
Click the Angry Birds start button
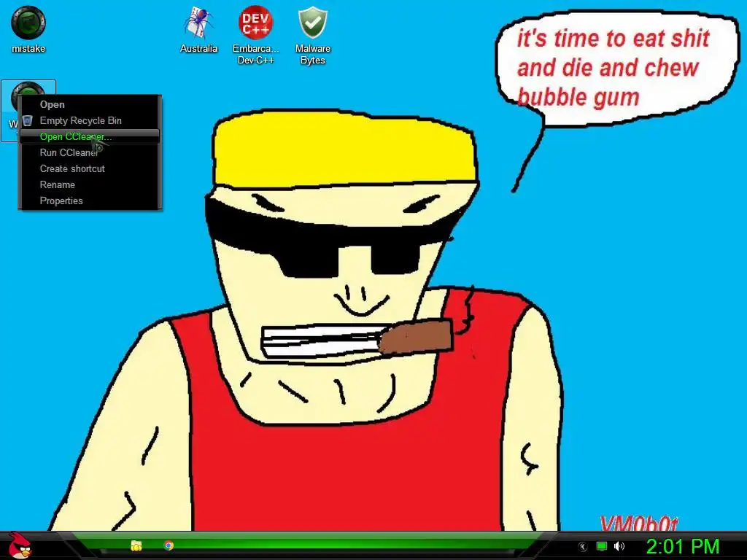coord(19,545)
